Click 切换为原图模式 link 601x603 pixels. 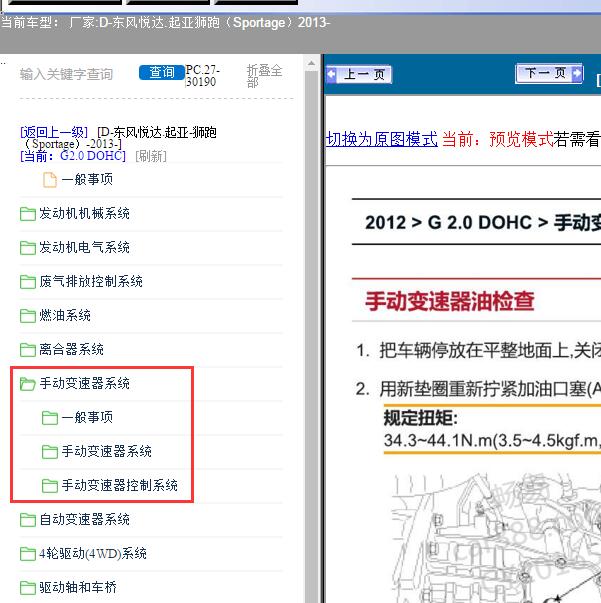[x=382, y=139]
